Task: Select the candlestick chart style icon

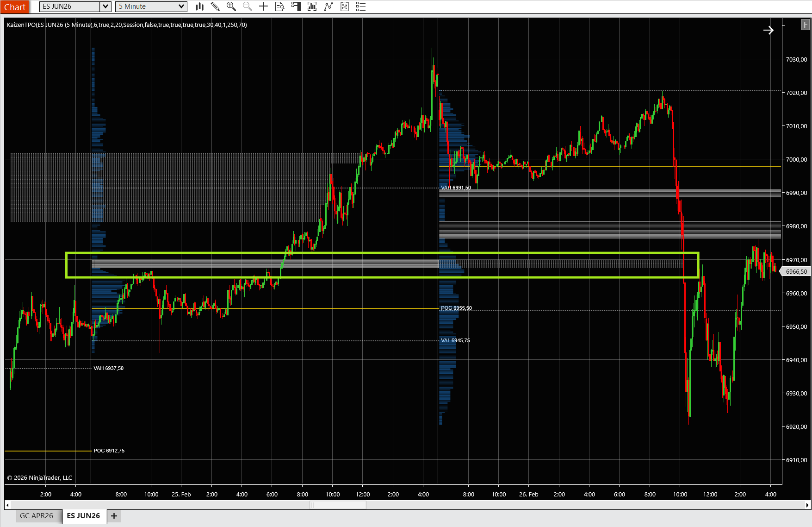Action: pos(199,6)
